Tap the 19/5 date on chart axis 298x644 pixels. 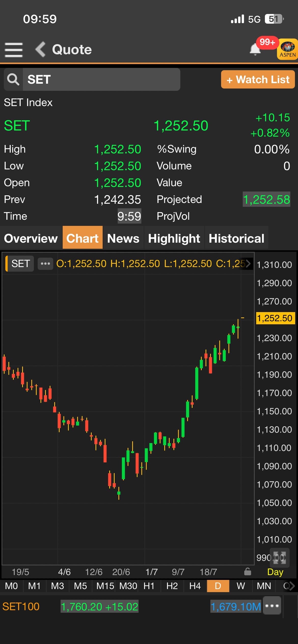click(x=20, y=572)
